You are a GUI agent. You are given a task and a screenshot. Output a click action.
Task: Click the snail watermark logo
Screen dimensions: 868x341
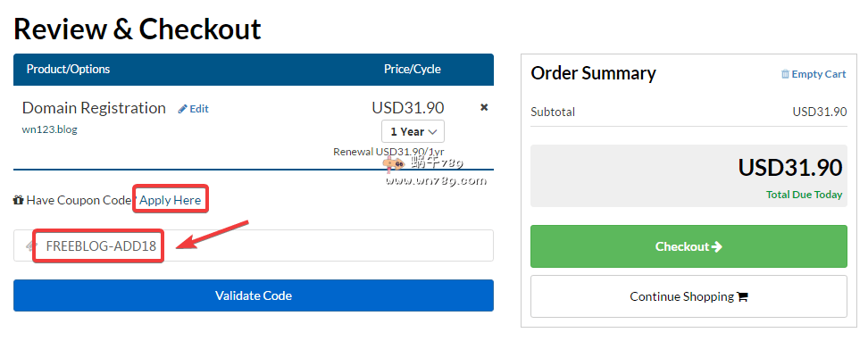pyautogui.click(x=396, y=164)
